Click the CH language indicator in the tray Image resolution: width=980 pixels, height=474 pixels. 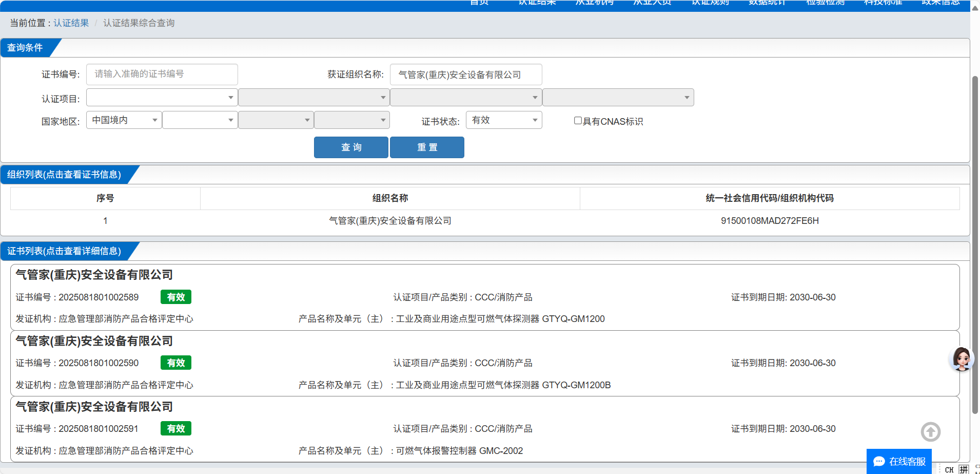click(x=949, y=469)
